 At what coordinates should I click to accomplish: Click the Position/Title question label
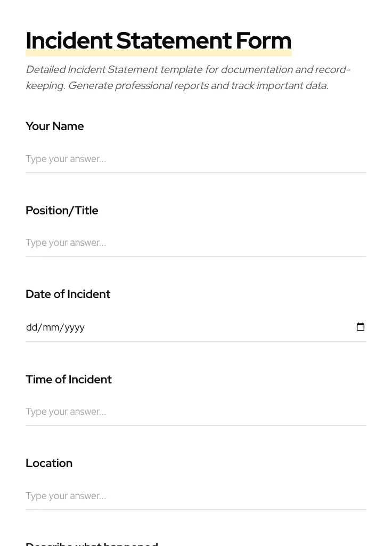click(x=62, y=211)
